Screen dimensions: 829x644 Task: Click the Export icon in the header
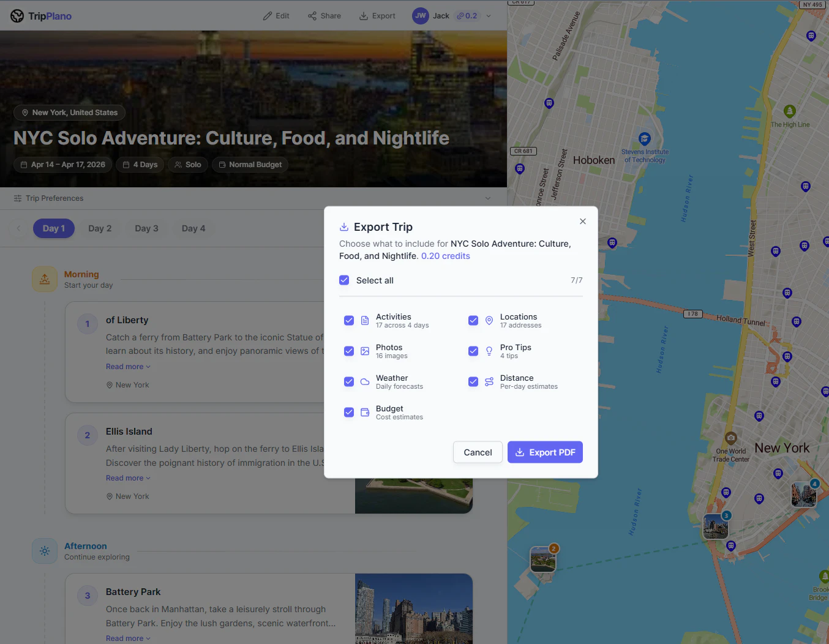363,16
